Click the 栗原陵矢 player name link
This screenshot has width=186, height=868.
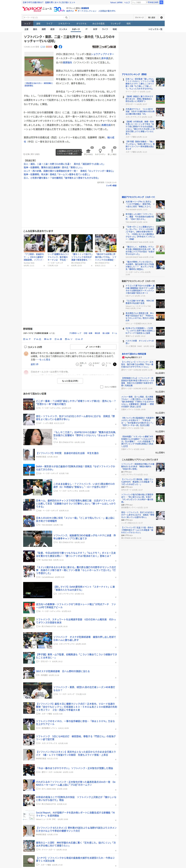pyautogui.click(x=67, y=62)
